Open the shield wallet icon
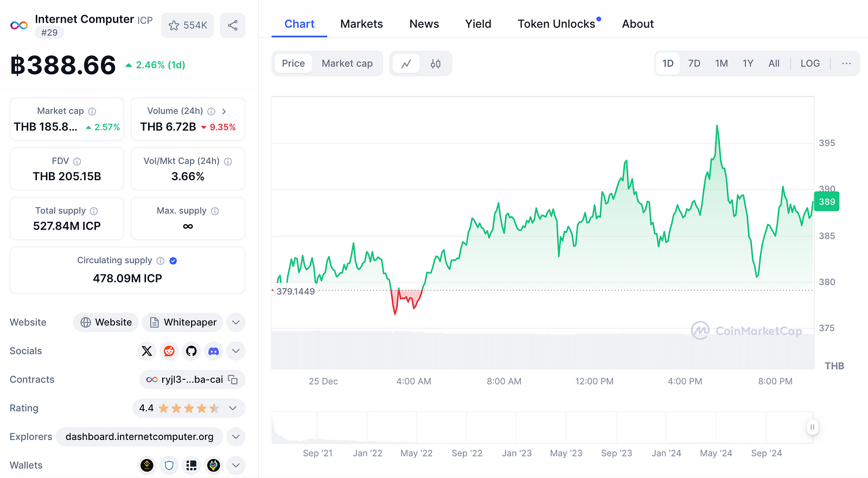The image size is (868, 478). 169,465
